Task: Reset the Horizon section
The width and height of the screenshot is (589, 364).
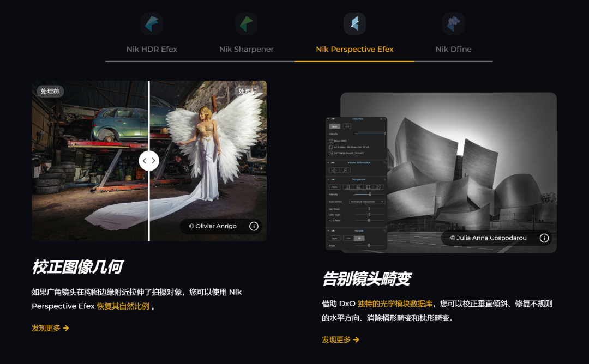Action: click(x=384, y=231)
